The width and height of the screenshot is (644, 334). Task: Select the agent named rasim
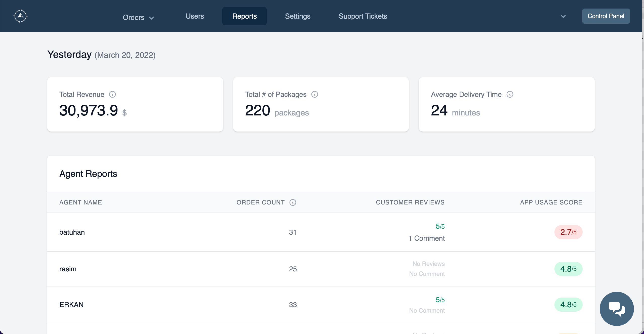68,269
